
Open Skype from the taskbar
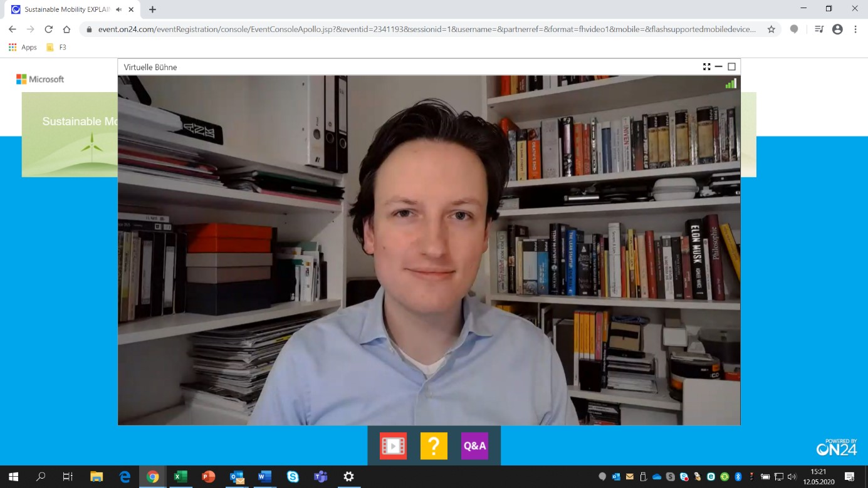tap(292, 477)
